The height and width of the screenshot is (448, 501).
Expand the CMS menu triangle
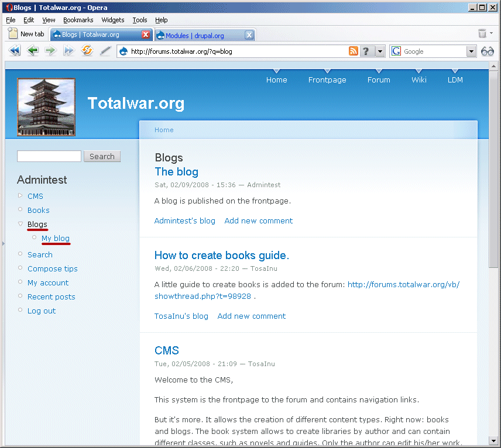pos(20,195)
